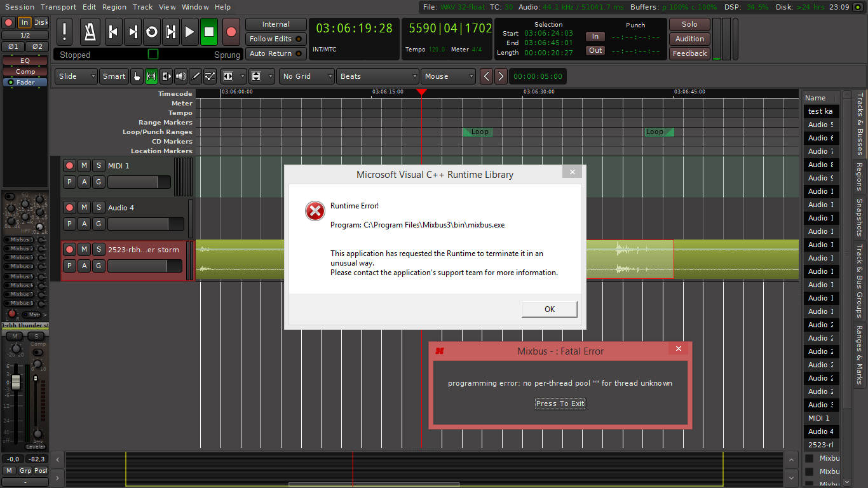The image size is (868, 488).
Task: Mute the MIDI 1 track
Action: tap(84, 165)
